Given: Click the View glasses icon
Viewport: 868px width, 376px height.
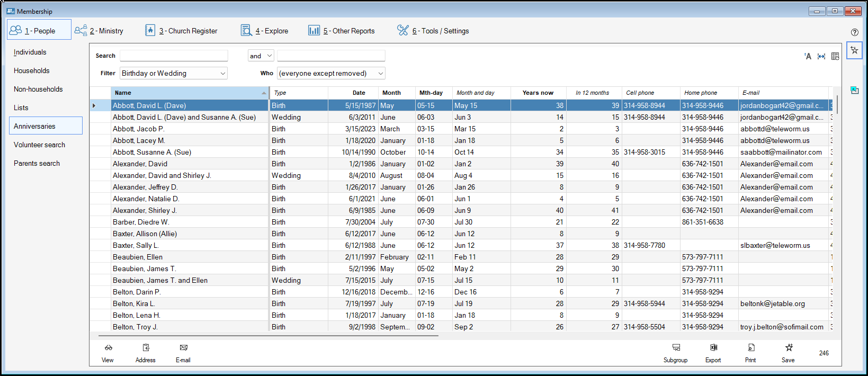Looking at the screenshot, I should click(108, 348).
